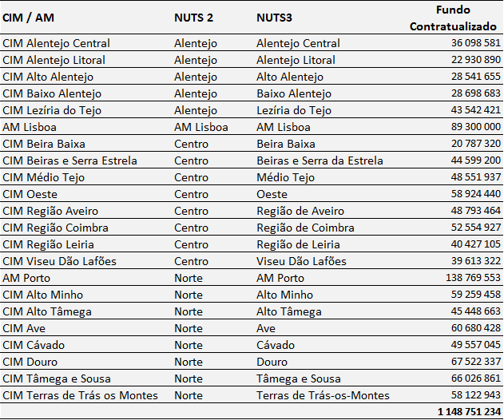Click the CIM Viseu Dão Lafões value 39 613 322

(x=476, y=261)
